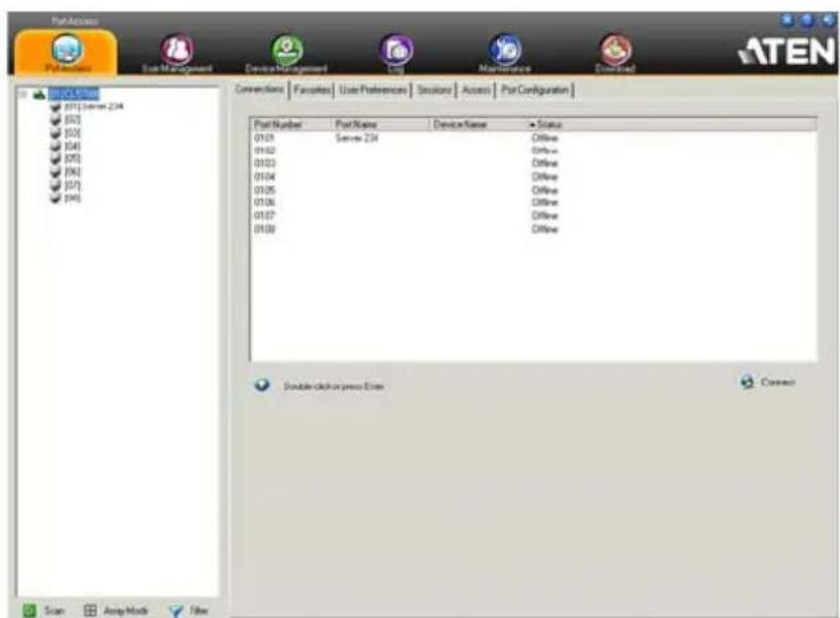Click the Array Mode grid icon
840x618 pixels.
point(90,610)
